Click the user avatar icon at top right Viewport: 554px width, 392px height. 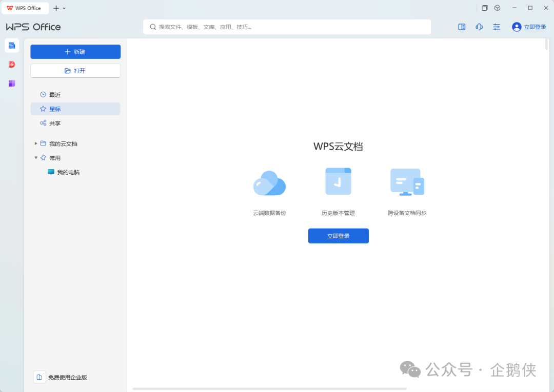coord(517,27)
